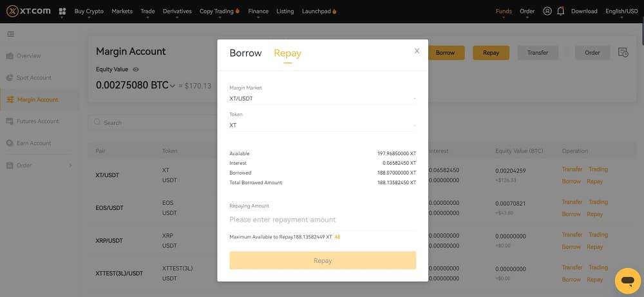Click the Borrow button in the page header
The image size is (644, 297).
(446, 53)
